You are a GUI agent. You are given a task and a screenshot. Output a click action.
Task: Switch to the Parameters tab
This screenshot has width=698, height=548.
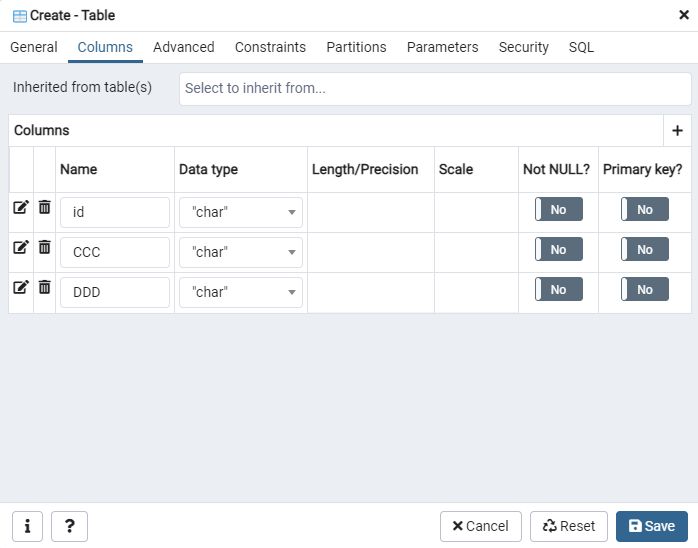coord(442,47)
